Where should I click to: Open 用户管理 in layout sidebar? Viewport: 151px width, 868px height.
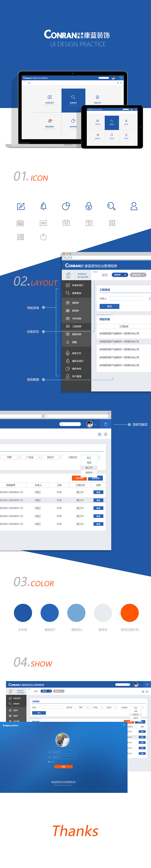click(76, 376)
